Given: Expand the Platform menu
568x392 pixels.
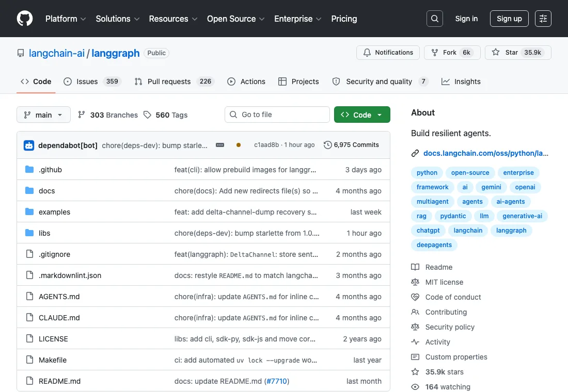Looking at the screenshot, I should click(x=66, y=19).
